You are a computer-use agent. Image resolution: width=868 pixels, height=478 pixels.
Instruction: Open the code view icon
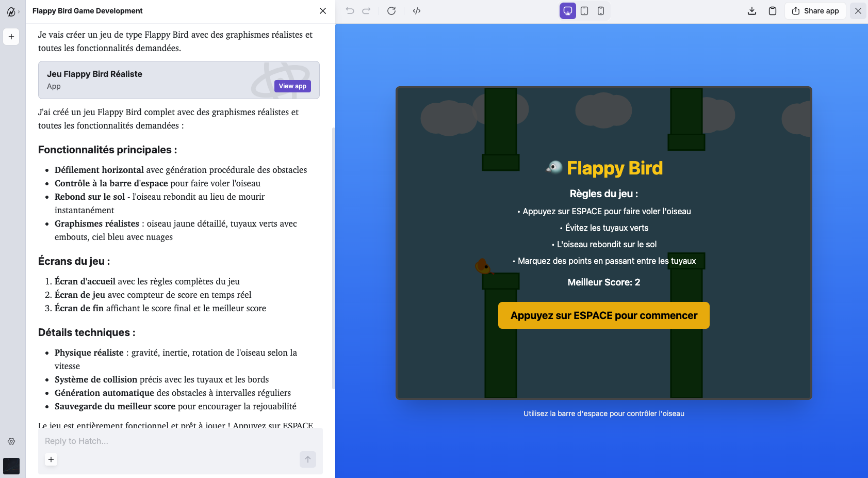tap(417, 11)
